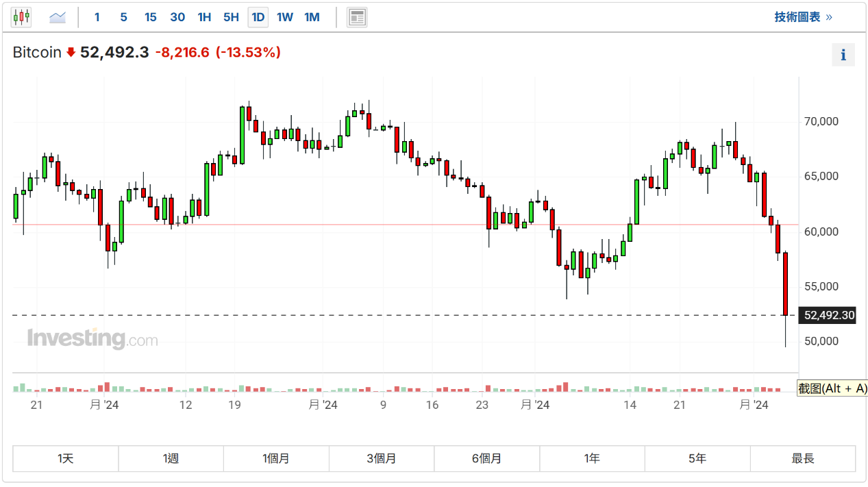Click the info icon beside the chart
The height and width of the screenshot is (487, 868).
(x=843, y=55)
